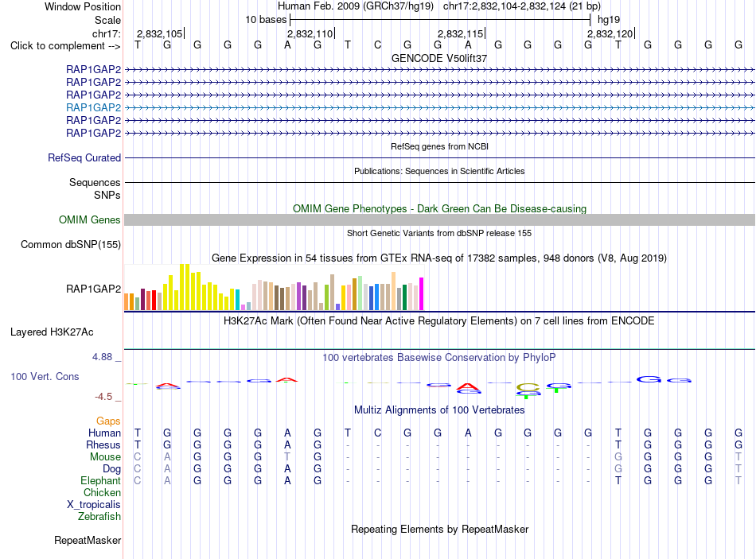This screenshot has width=756, height=559.
Task: Click 100 Vert. Cons track label
Action: coord(45,377)
